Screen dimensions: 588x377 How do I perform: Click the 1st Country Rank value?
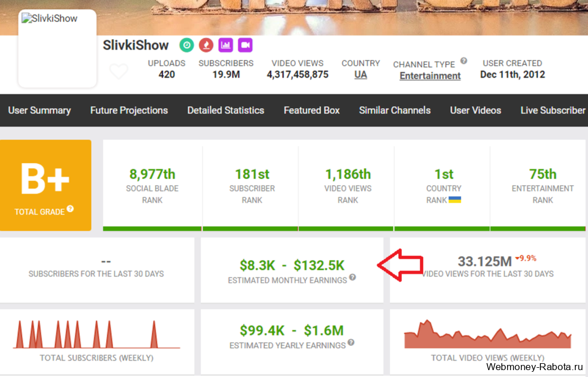444,174
